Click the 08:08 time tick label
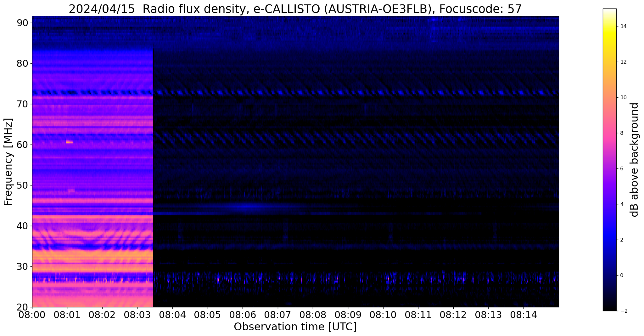The height and width of the screenshot is (336, 644). point(313,314)
